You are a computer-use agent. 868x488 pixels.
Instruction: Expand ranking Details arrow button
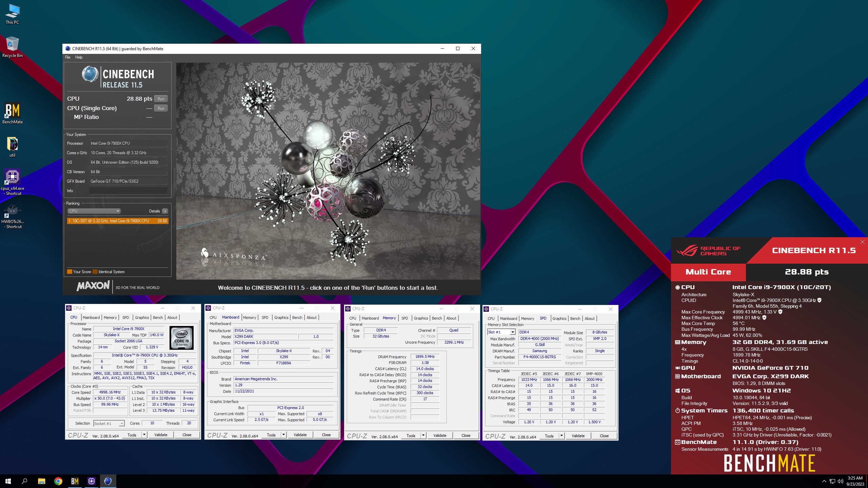click(165, 211)
